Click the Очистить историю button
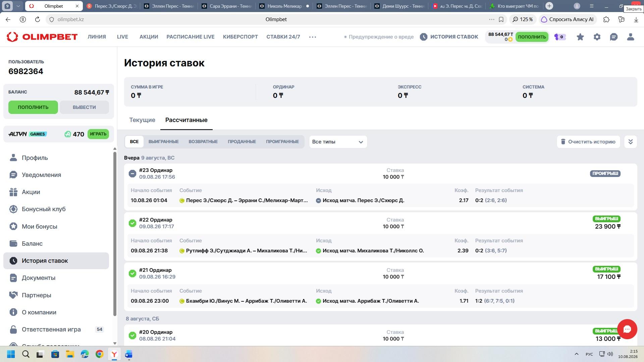Screen dimensions: 644x362 click(588, 142)
